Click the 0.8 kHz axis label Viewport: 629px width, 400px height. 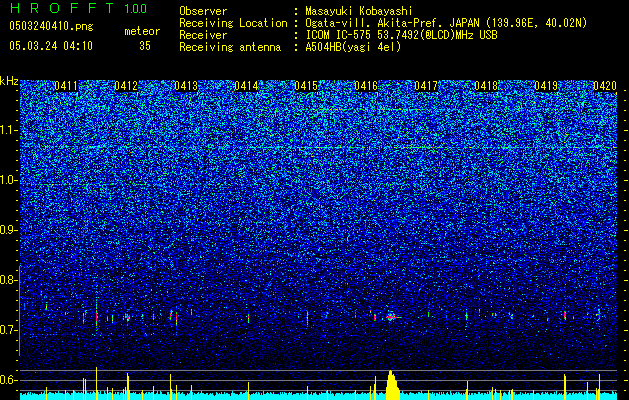8,280
